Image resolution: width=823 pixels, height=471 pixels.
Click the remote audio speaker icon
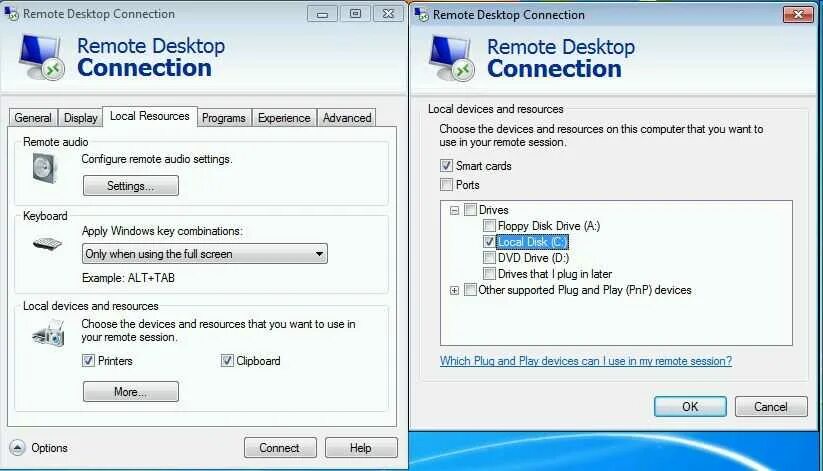tap(45, 168)
